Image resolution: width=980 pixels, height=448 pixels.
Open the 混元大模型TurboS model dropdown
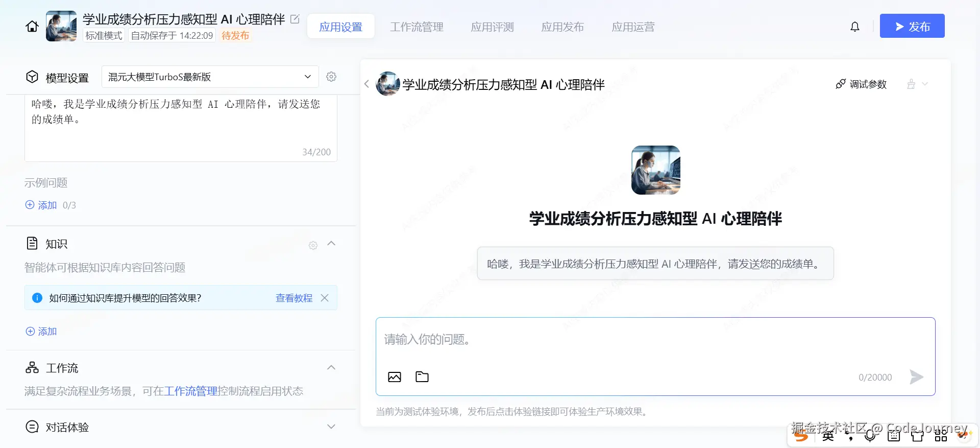210,77
